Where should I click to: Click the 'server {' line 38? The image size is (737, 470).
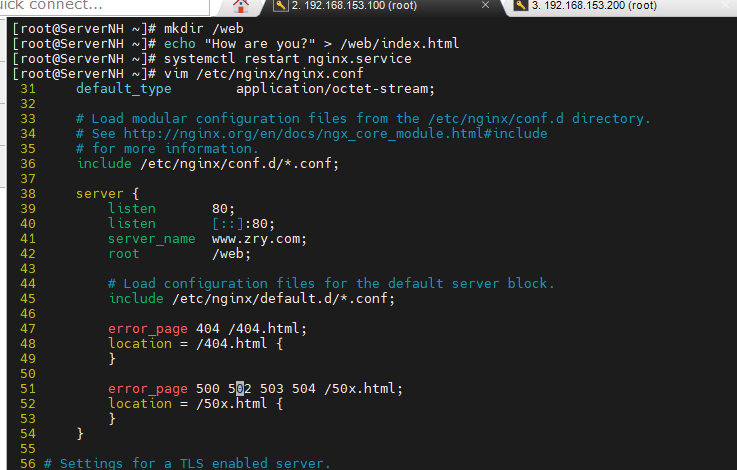[x=108, y=194]
